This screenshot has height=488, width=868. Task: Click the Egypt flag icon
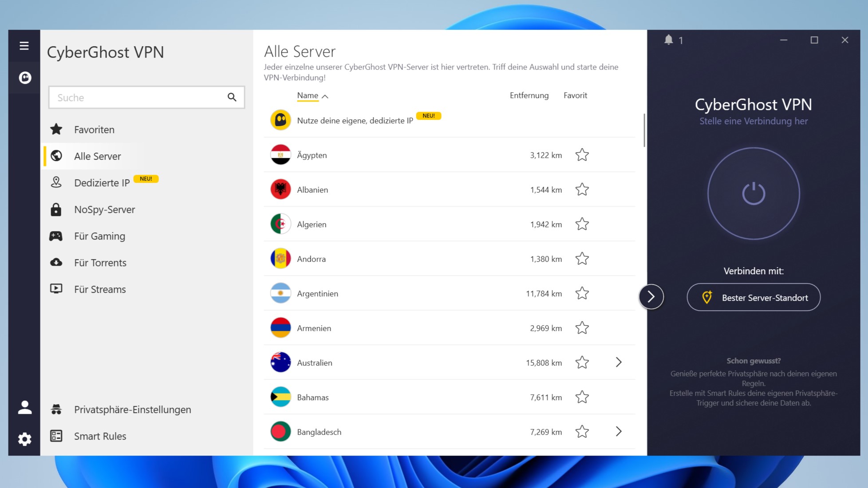coord(280,154)
